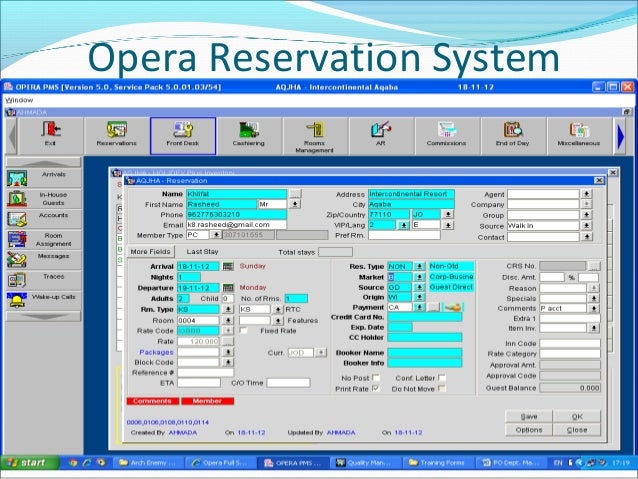
Task: Click the blue right arrow on toolbar
Action: 621,136
